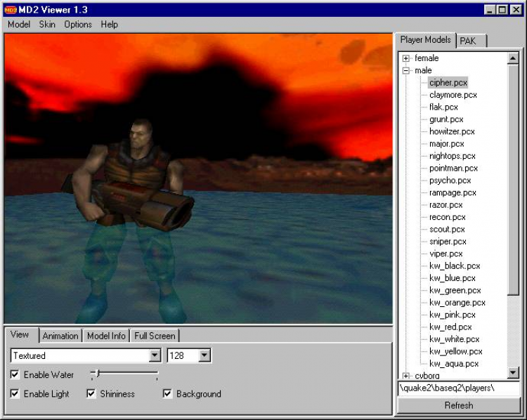Select kw_green.pcx skin

(455, 290)
